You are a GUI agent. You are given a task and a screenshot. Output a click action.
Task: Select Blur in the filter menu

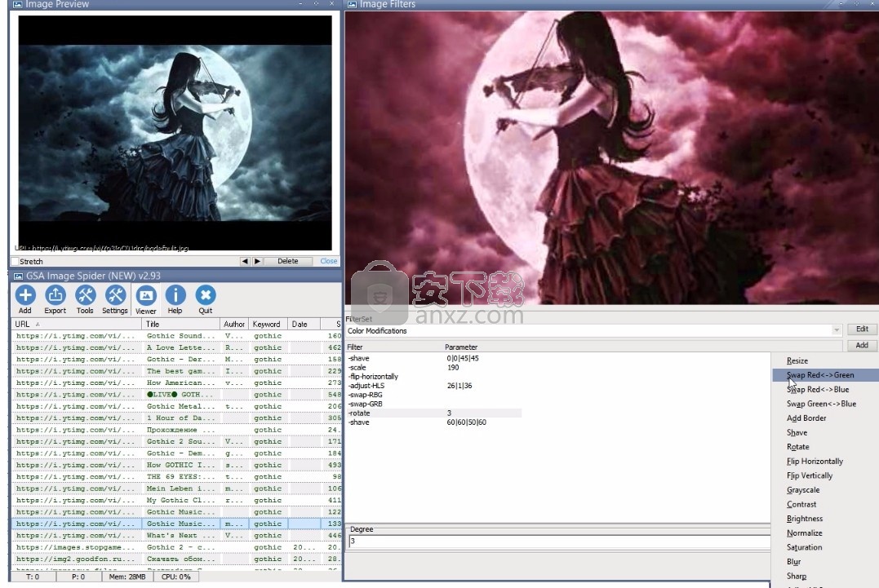point(793,562)
